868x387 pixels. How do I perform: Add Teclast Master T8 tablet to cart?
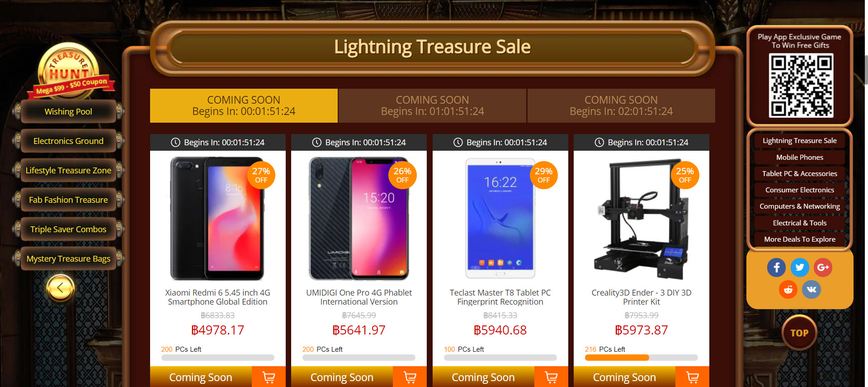click(x=551, y=377)
